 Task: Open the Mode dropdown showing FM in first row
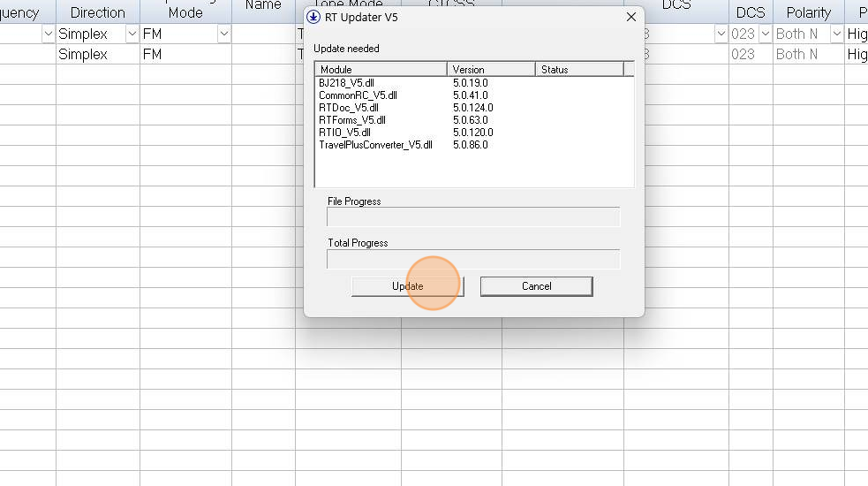click(223, 34)
